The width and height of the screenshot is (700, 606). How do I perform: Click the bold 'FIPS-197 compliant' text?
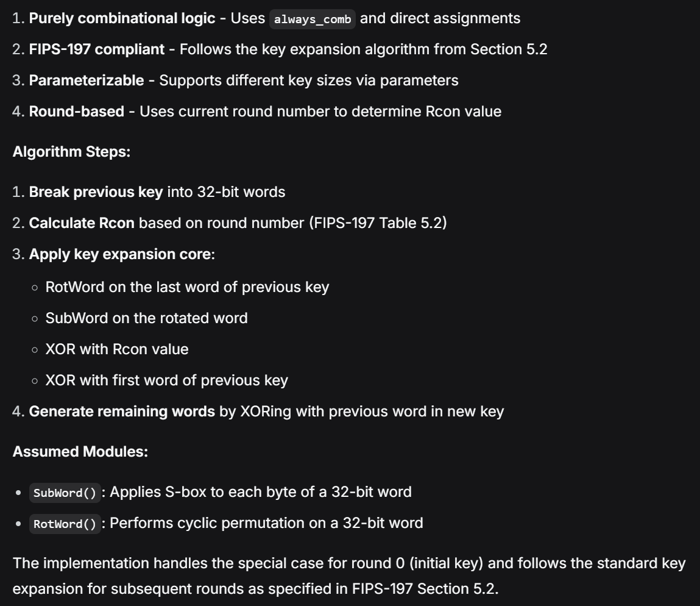pyautogui.click(x=96, y=49)
